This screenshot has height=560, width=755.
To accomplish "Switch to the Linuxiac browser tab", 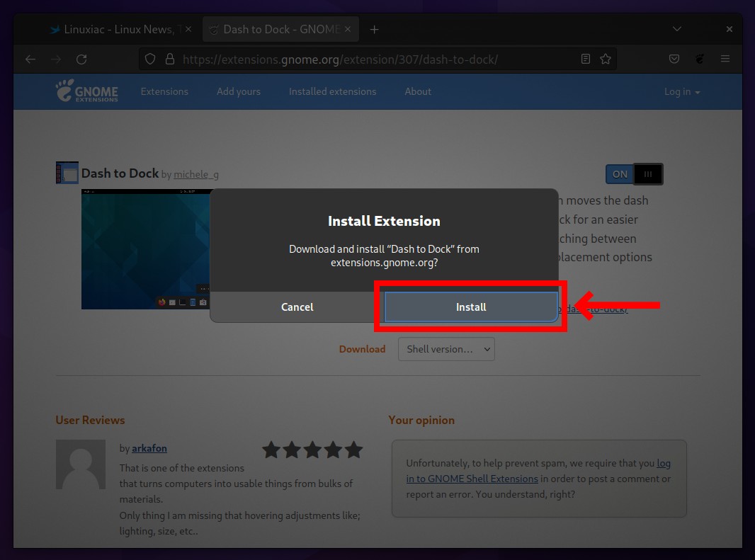I will click(118, 29).
